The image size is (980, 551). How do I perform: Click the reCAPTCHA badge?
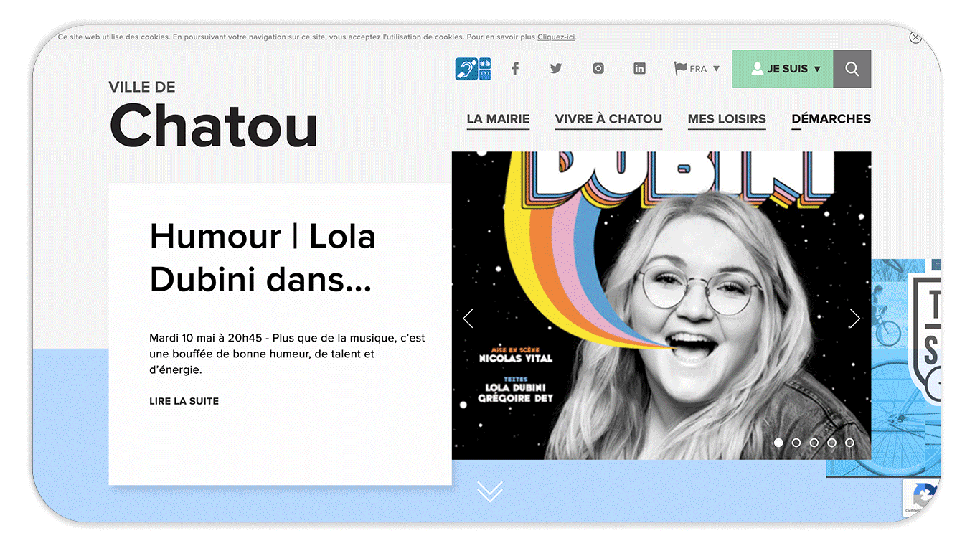click(921, 499)
